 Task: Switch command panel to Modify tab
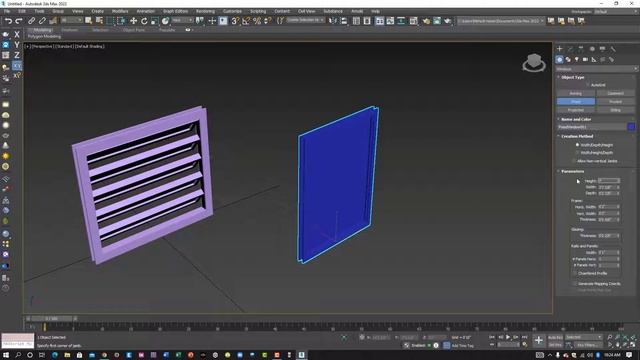pyautogui.click(x=570, y=49)
